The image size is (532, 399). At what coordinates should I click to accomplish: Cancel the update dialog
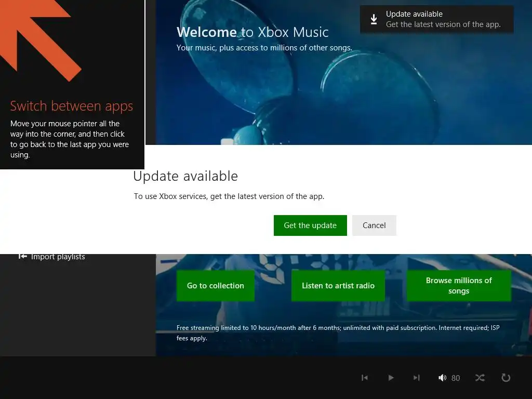tap(374, 225)
